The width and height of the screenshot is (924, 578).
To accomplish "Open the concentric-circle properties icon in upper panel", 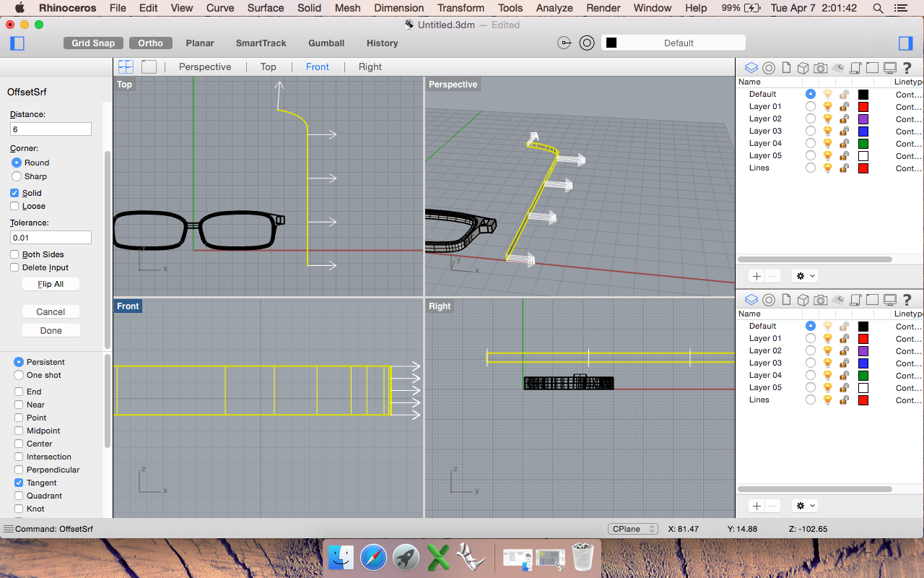I will [x=769, y=68].
